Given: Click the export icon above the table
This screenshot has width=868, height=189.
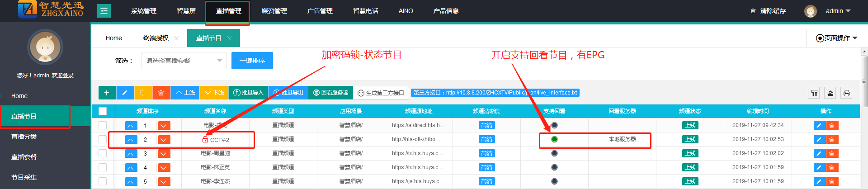Looking at the screenshot, I should (x=830, y=93).
